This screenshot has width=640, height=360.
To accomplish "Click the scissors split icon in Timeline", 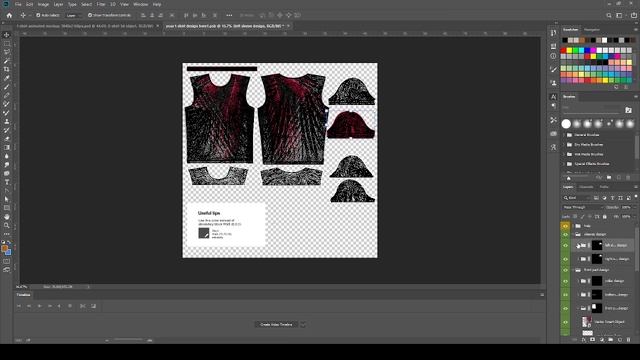I will pyautogui.click(x=83, y=306).
